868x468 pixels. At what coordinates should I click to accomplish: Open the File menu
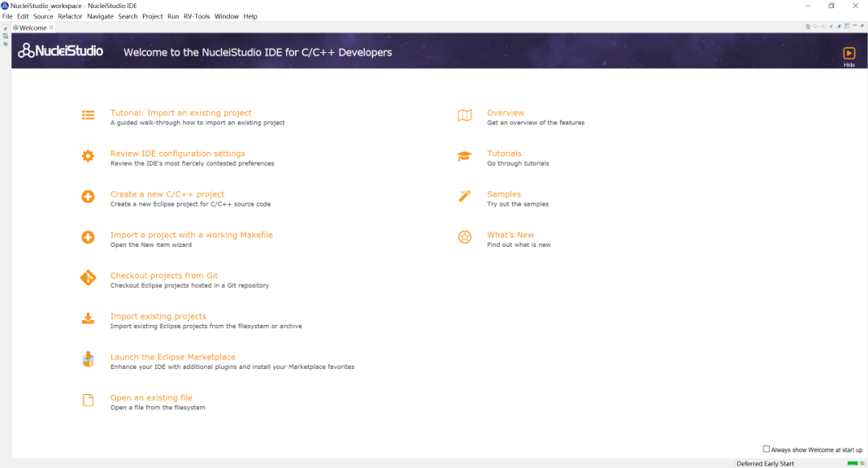click(7, 17)
